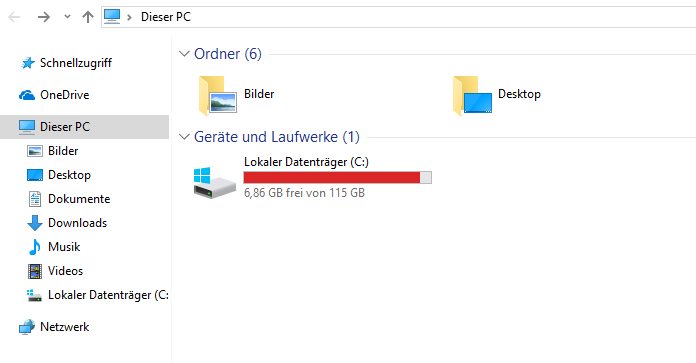Click the Netzwerk icon in sidebar
Screen dimensions: 696x363
[x=27, y=327]
